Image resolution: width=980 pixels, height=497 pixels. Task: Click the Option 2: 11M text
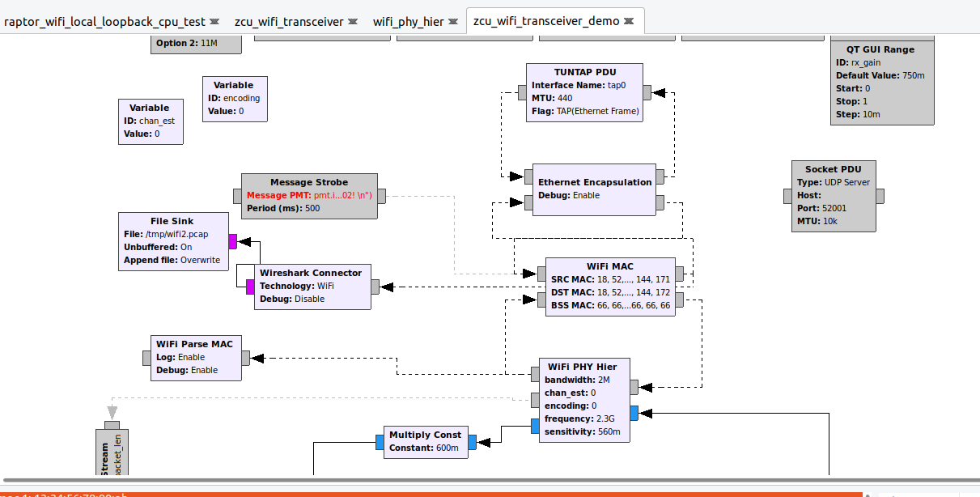click(186, 43)
